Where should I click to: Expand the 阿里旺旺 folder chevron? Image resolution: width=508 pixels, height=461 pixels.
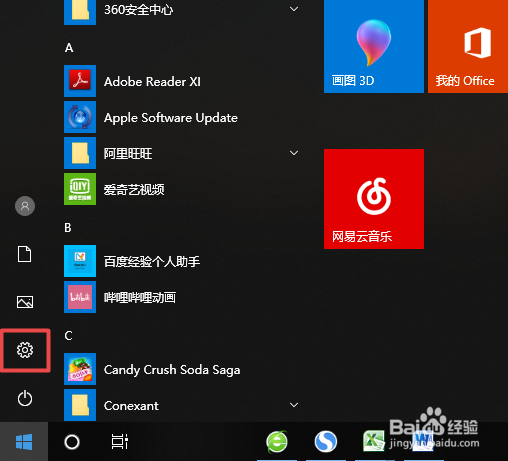(294, 153)
